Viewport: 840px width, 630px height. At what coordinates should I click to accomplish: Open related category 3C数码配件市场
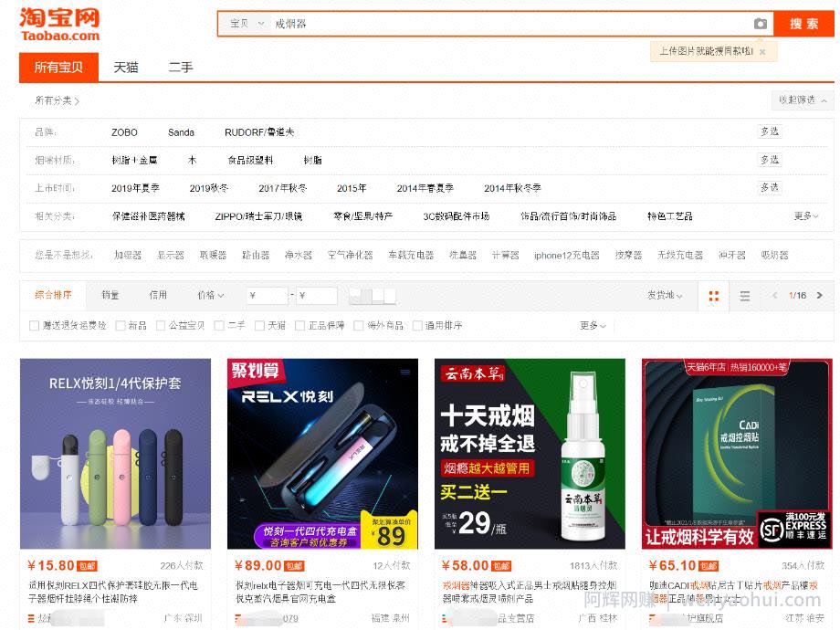click(x=457, y=215)
